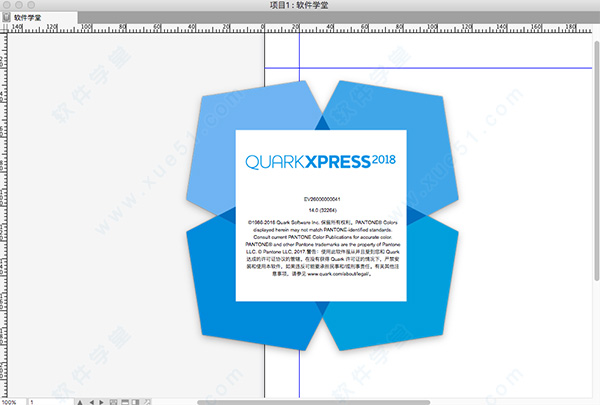Split the window vertically using status bar icon
The width and height of the screenshot is (600, 405).
click(x=135, y=402)
